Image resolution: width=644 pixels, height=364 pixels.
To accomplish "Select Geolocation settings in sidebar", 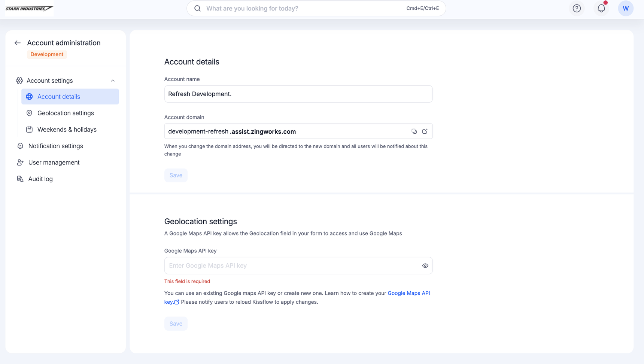I will click(66, 113).
